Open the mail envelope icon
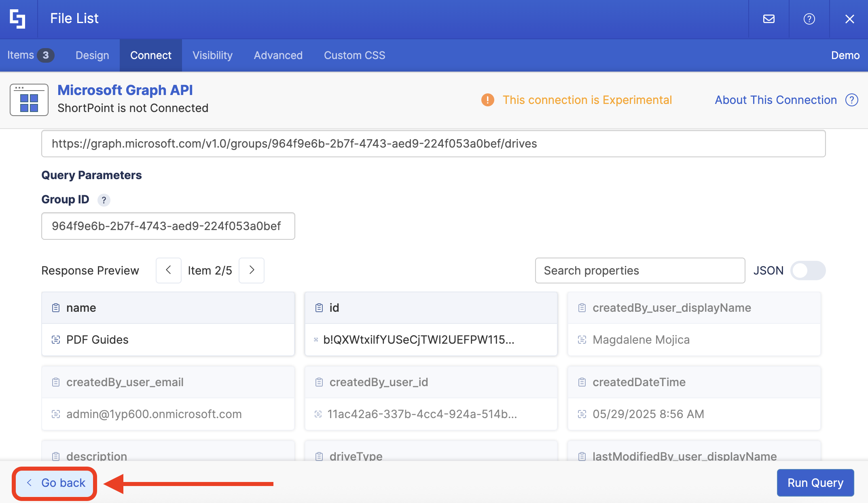Image resolution: width=868 pixels, height=503 pixels. 768,19
